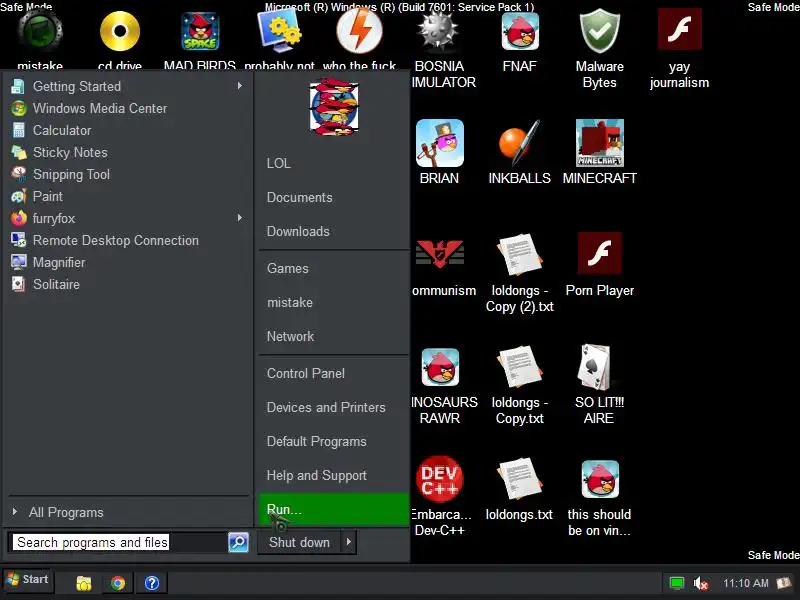The height and width of the screenshot is (600, 800).
Task: Open 'mistake' link in Start menu
Action: click(290, 302)
